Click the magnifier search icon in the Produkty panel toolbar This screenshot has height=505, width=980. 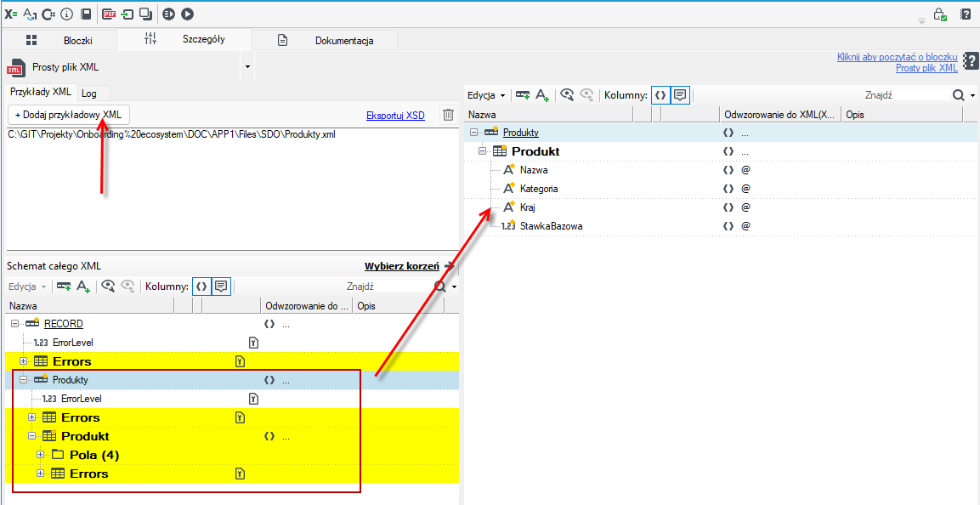[958, 95]
